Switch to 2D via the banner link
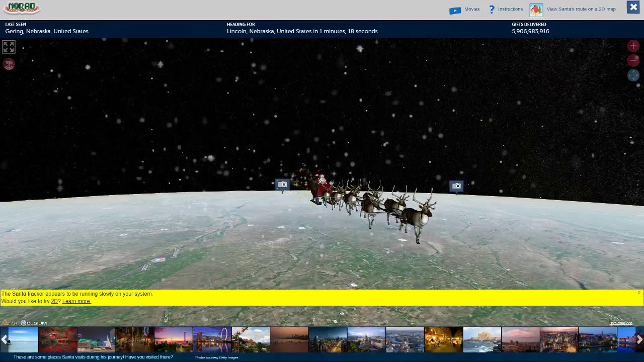This screenshot has width=644, height=362. point(54,301)
